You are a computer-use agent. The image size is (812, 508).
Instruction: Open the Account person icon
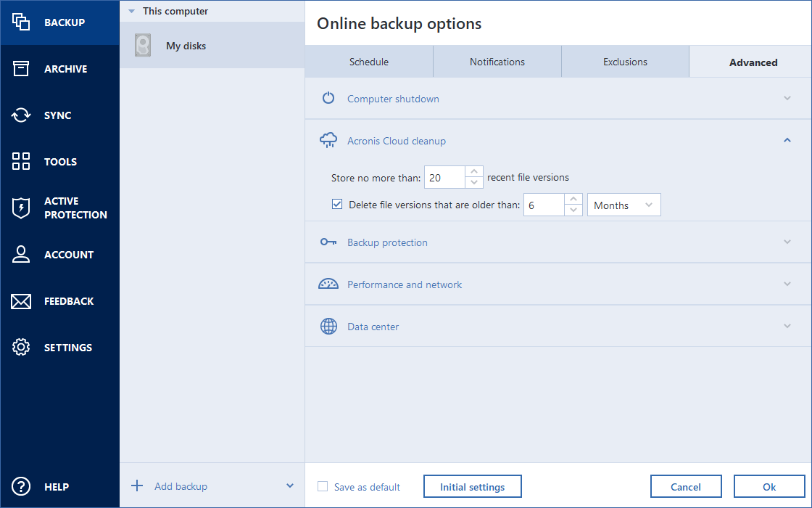[21, 255]
